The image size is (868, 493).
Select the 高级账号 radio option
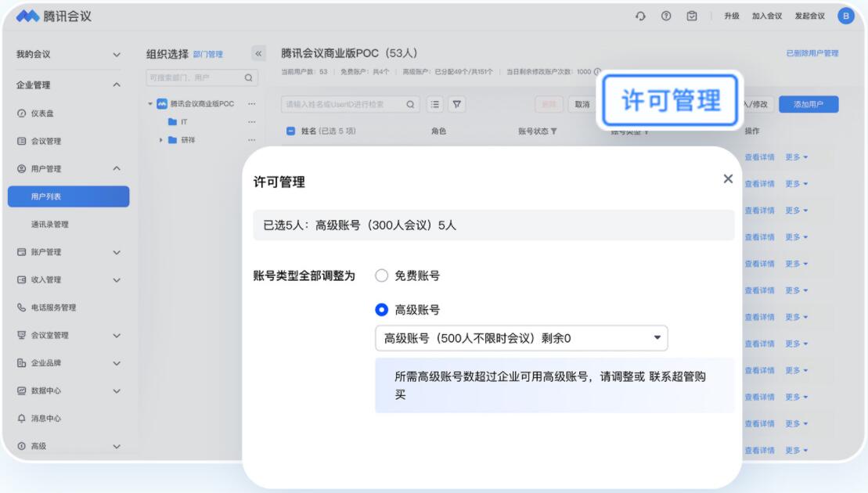(x=381, y=310)
